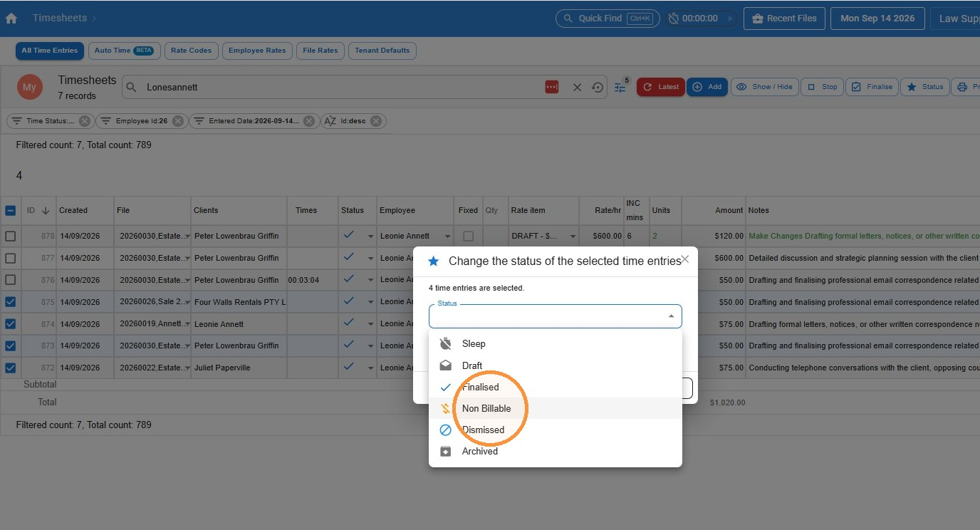Choose Finalised status option

click(556, 387)
